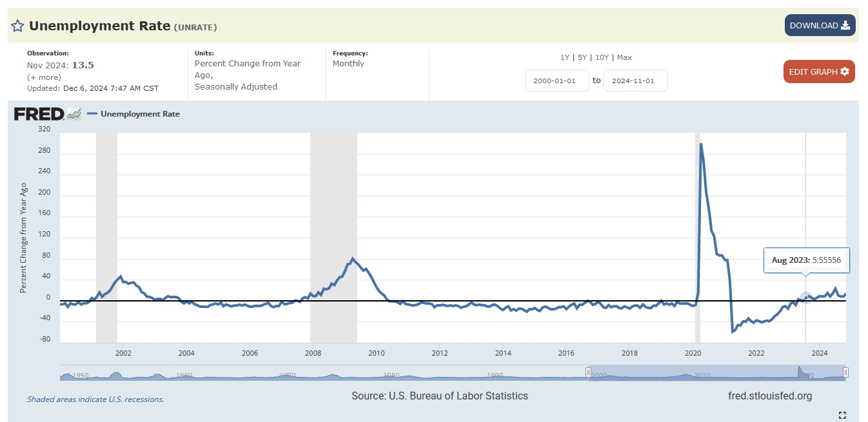Open fullscreen view with the corner expand icon

tap(842, 415)
